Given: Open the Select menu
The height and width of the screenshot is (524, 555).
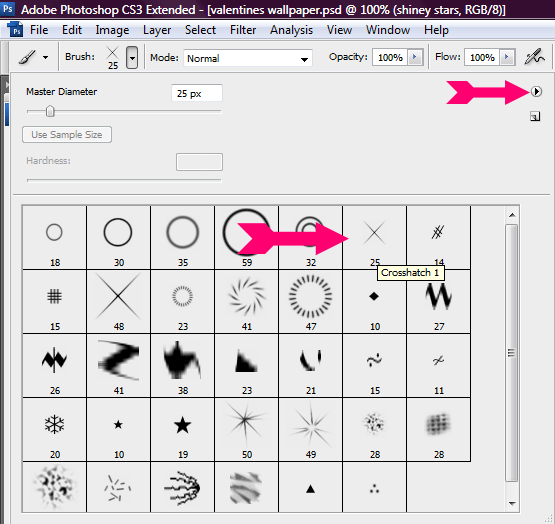Looking at the screenshot, I should [x=200, y=30].
